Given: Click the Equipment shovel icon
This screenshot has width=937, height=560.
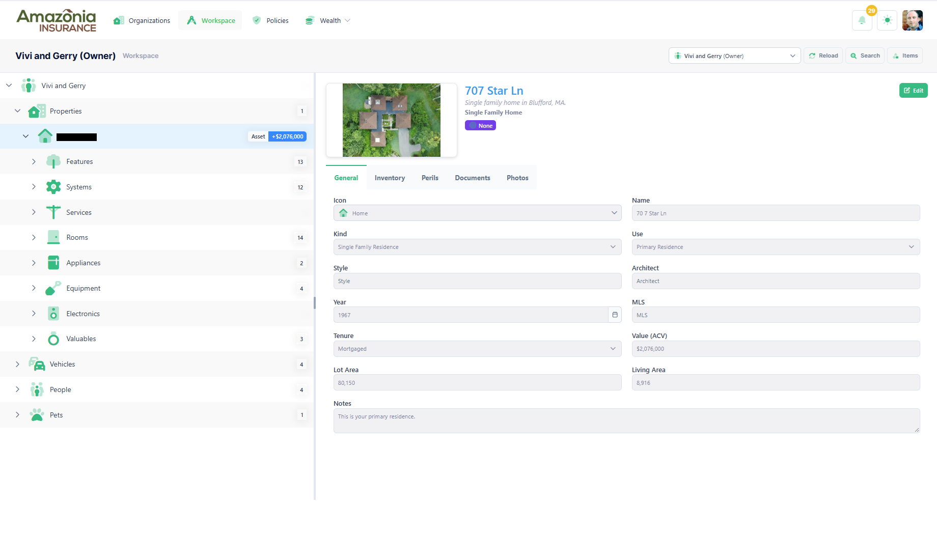Looking at the screenshot, I should pyautogui.click(x=53, y=288).
